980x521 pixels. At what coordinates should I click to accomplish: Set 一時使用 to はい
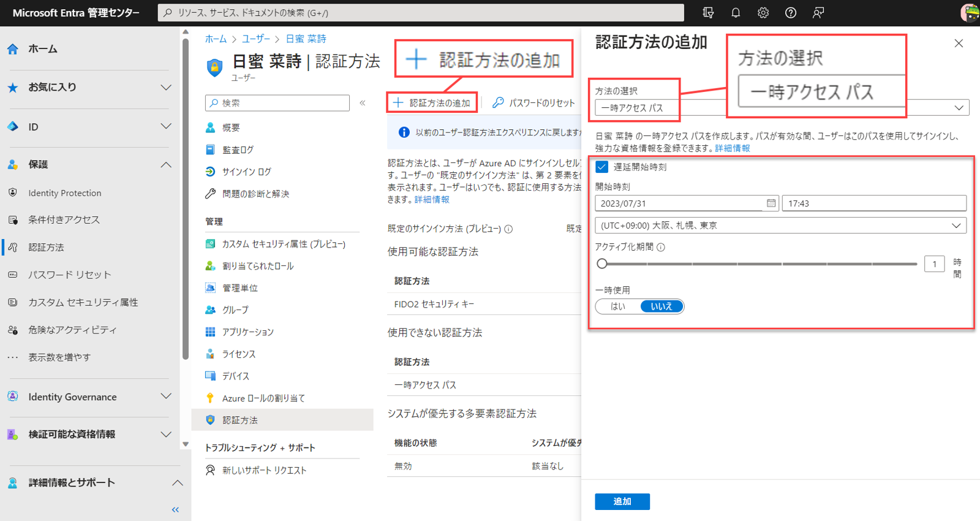[x=618, y=306]
